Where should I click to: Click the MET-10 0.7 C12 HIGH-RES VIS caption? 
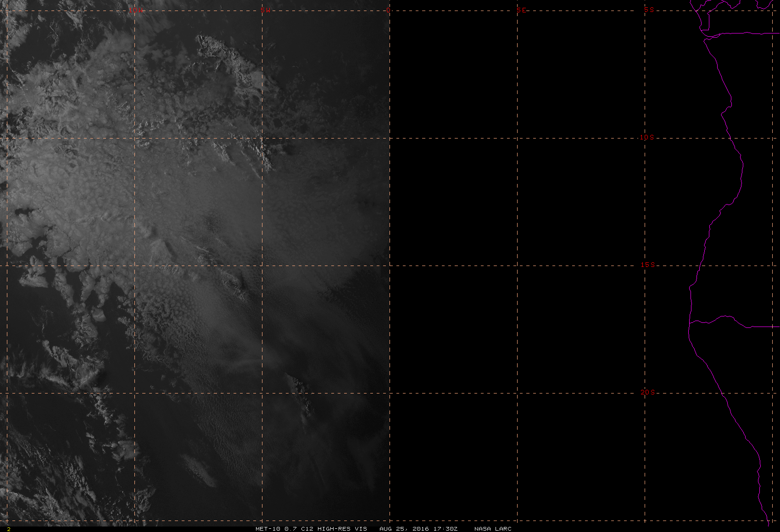(311, 528)
